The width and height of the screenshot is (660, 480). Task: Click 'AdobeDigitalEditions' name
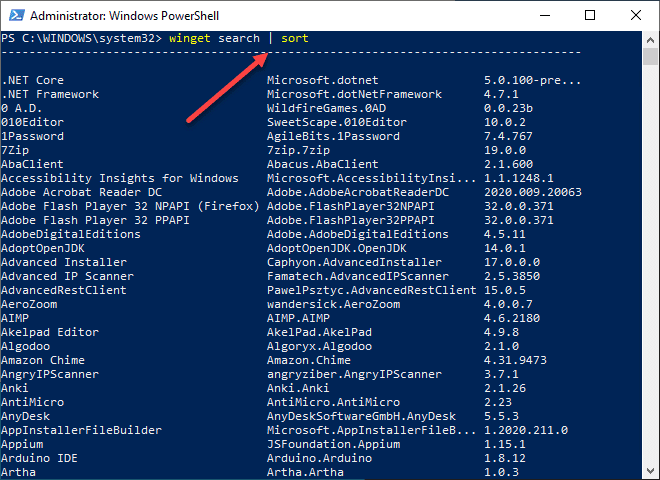[x=71, y=234]
